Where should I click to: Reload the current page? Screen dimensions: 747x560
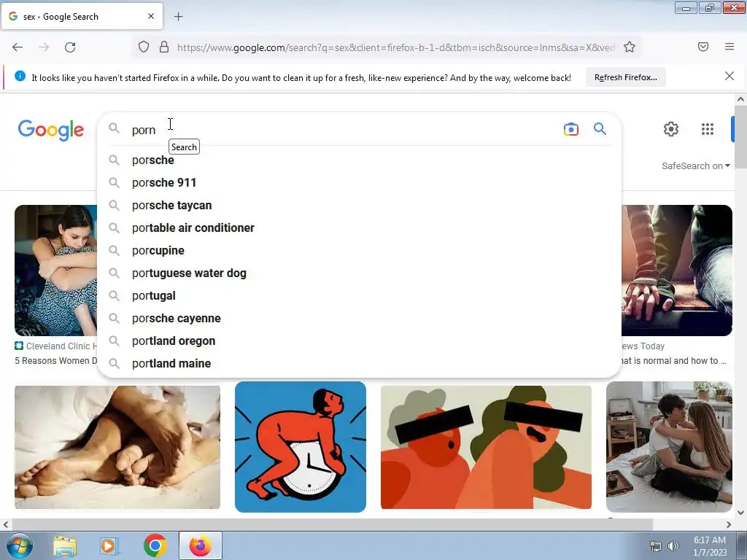pos(70,47)
